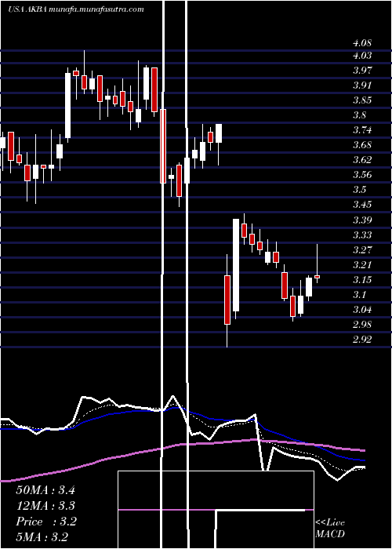The height and width of the screenshot is (549, 392).
Task: Click the 5MA : 3.2 readout
Action: (42, 537)
